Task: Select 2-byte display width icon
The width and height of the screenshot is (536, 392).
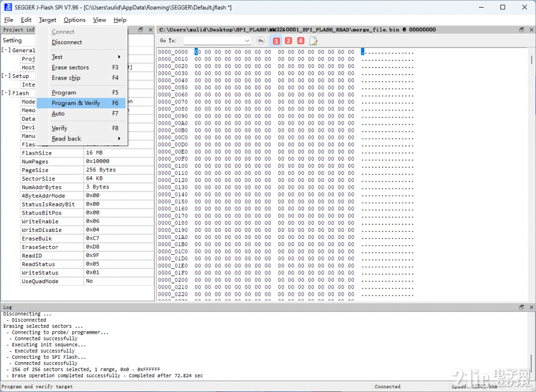Action: tap(289, 41)
